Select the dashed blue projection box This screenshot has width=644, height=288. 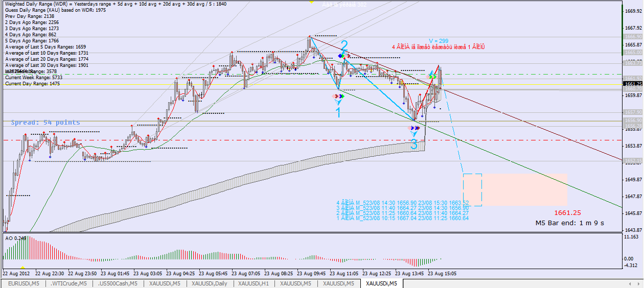[x=472, y=189]
